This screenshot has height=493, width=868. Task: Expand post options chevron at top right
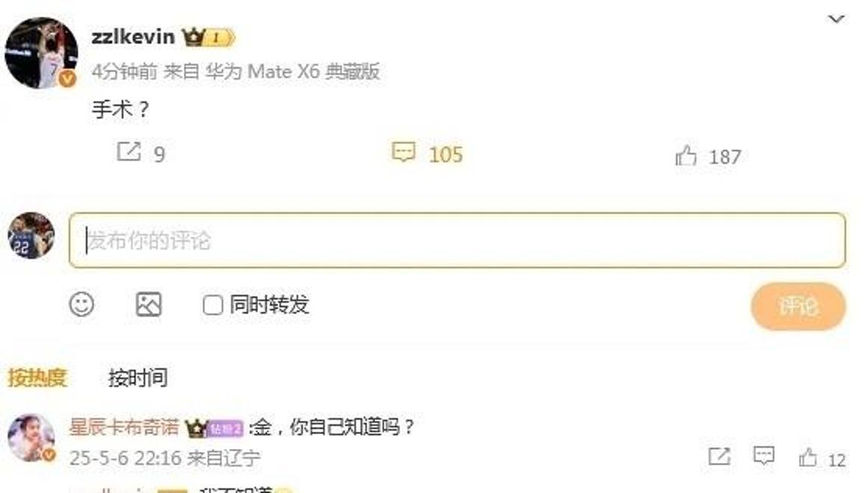click(835, 19)
